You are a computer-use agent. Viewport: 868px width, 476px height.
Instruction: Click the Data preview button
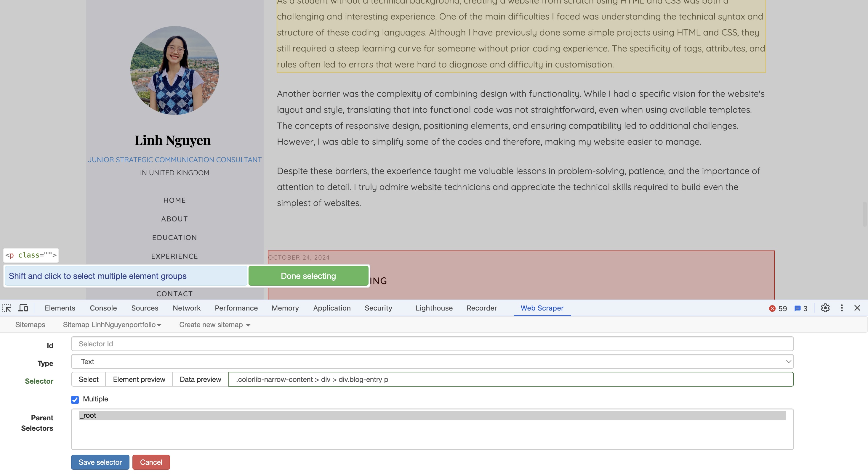[200, 379]
